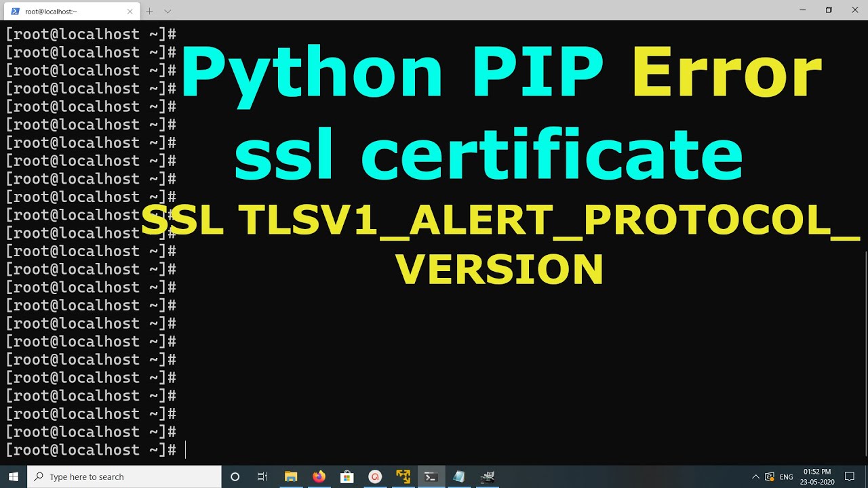Close the root@localhost tab
This screenshot has width=868, height=488.
click(x=130, y=11)
